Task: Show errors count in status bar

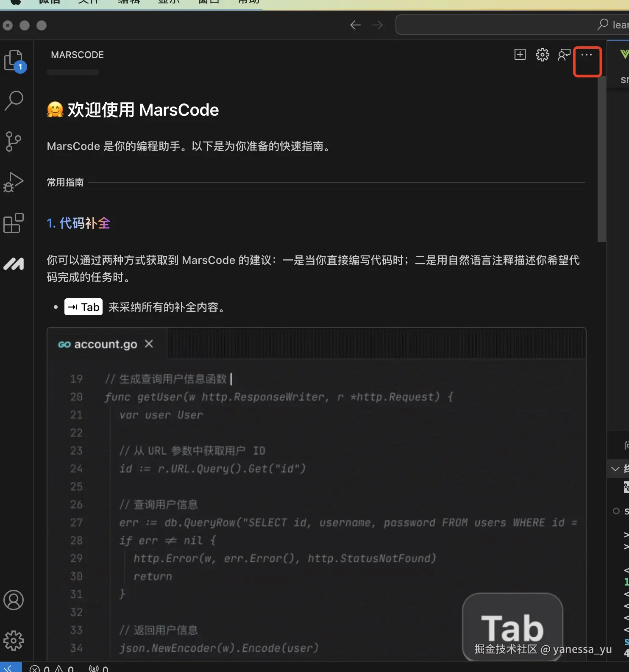Action: (x=39, y=669)
